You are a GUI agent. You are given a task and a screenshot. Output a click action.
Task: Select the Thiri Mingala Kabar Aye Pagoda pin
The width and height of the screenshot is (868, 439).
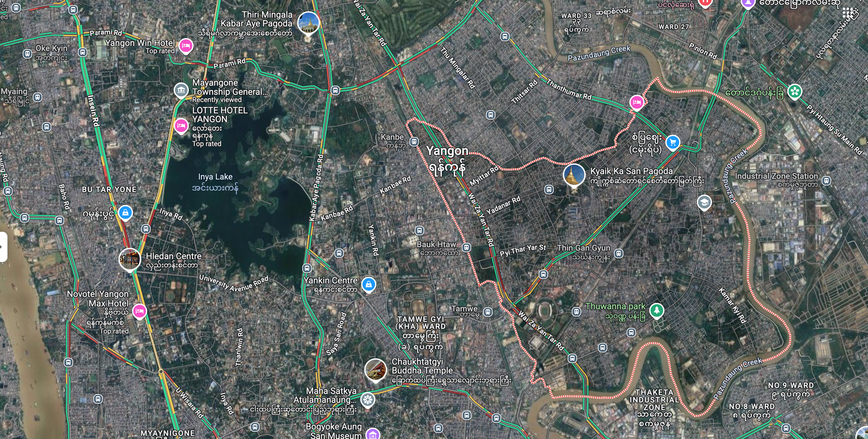click(308, 23)
